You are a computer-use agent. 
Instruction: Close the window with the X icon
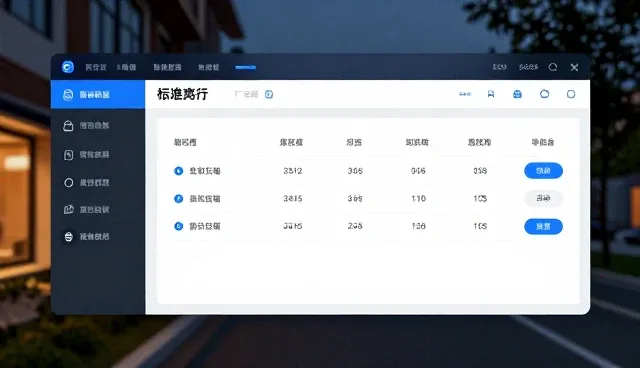point(574,67)
